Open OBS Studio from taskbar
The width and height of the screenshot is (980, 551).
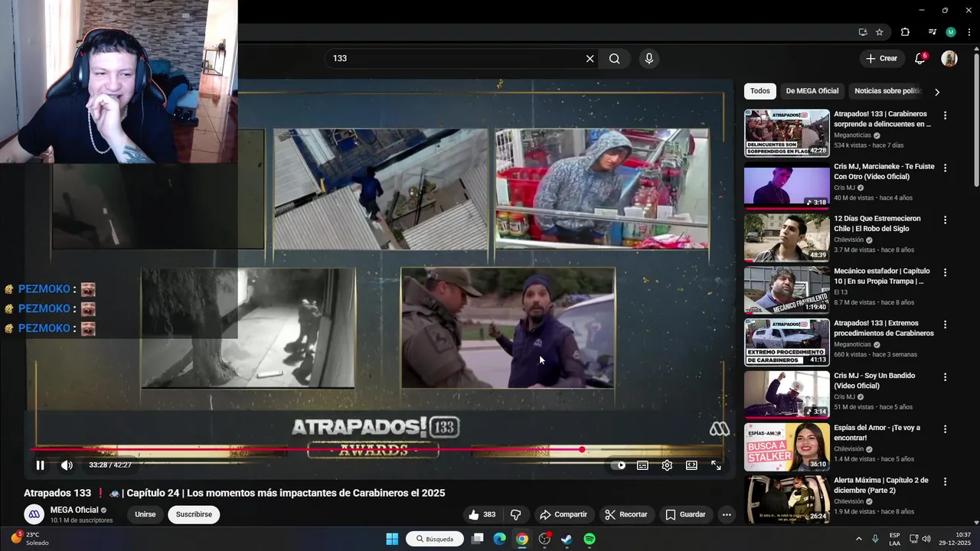544,539
